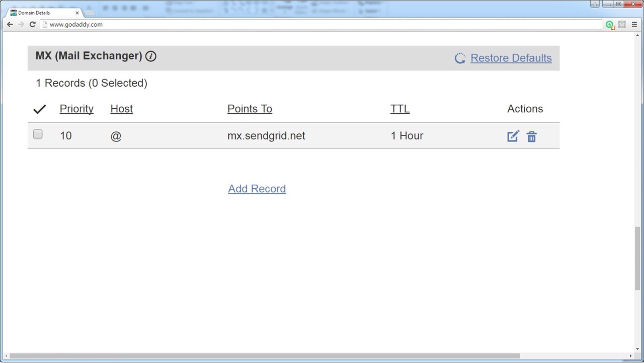Sort records by Host column
The image size is (644, 363).
[x=122, y=109]
